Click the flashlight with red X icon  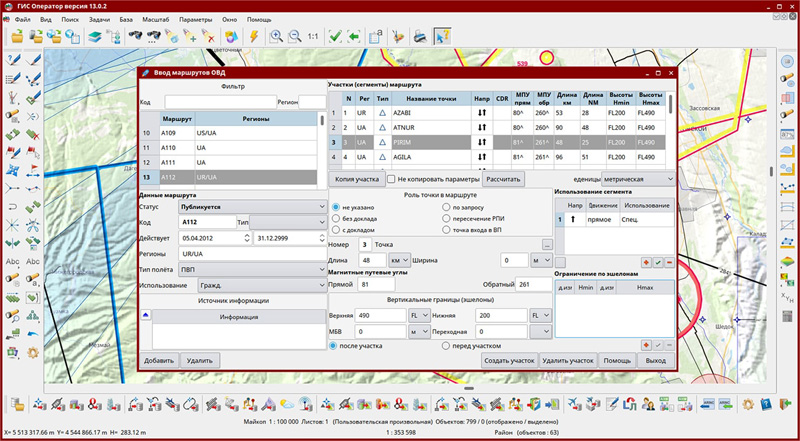coord(208,36)
